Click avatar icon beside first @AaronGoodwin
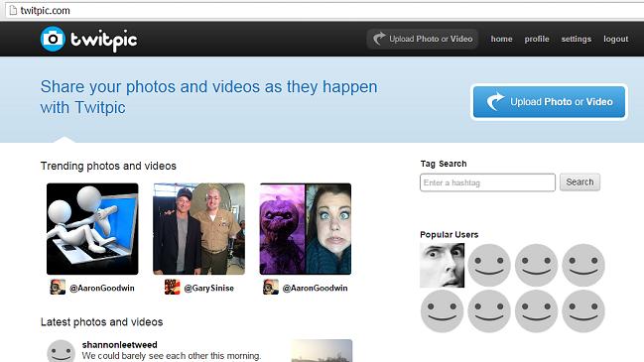Screen dimensions: 644x362 (x=58, y=288)
